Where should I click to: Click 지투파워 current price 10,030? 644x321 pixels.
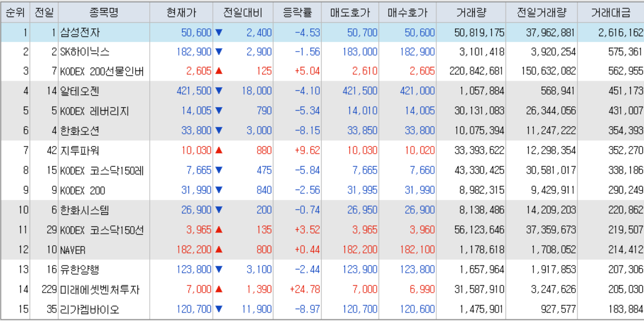[x=196, y=151]
